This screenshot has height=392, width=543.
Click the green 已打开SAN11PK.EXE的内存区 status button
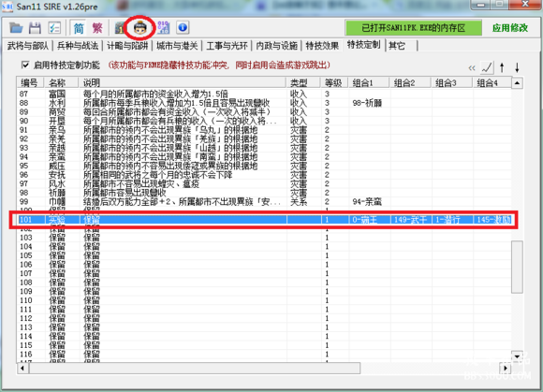[x=413, y=28]
